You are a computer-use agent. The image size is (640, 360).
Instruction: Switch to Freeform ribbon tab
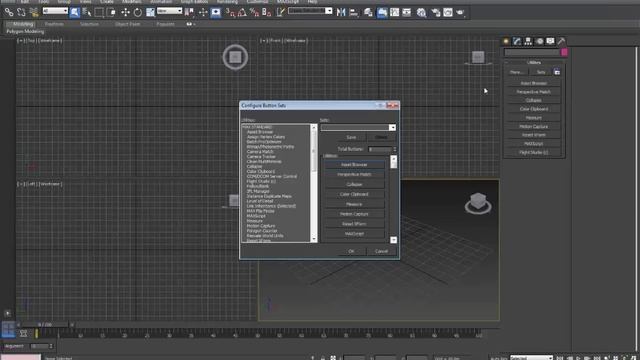point(54,24)
